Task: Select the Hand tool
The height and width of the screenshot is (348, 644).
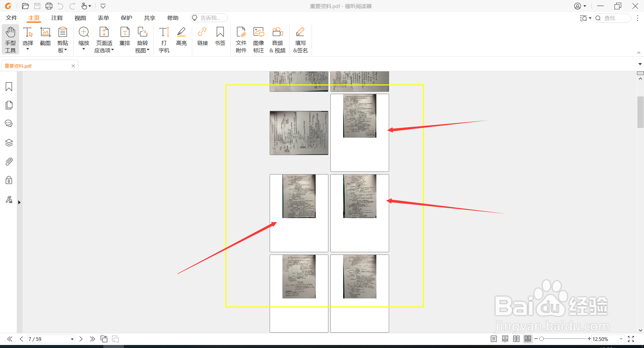Action: [10, 40]
